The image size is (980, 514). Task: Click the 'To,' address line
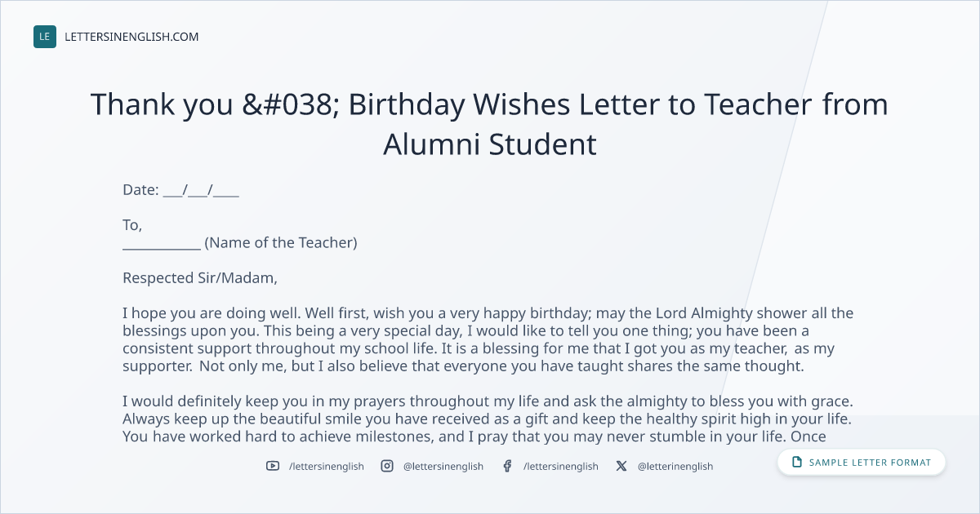click(x=132, y=225)
